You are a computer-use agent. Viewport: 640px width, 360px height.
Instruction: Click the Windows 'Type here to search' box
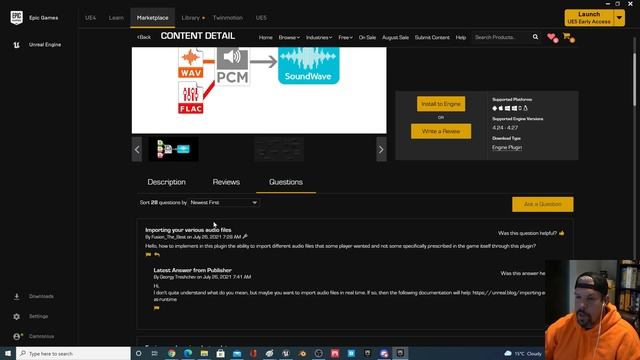[x=73, y=353]
